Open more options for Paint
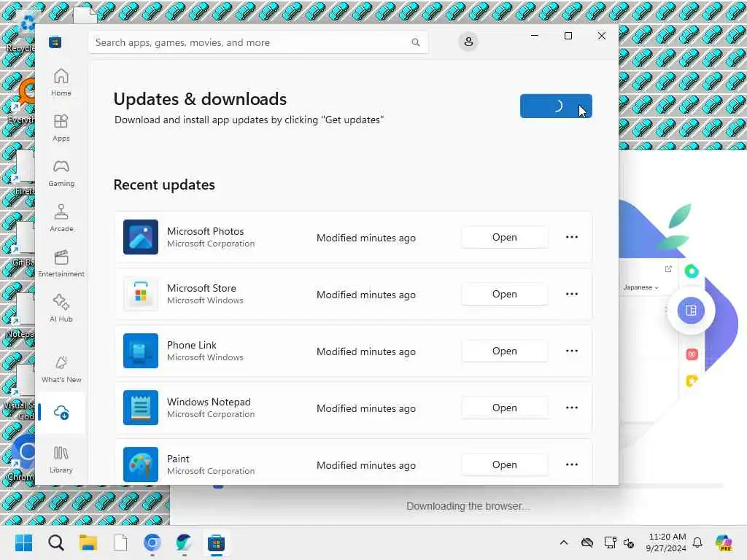This screenshot has width=747, height=560. pos(572,464)
